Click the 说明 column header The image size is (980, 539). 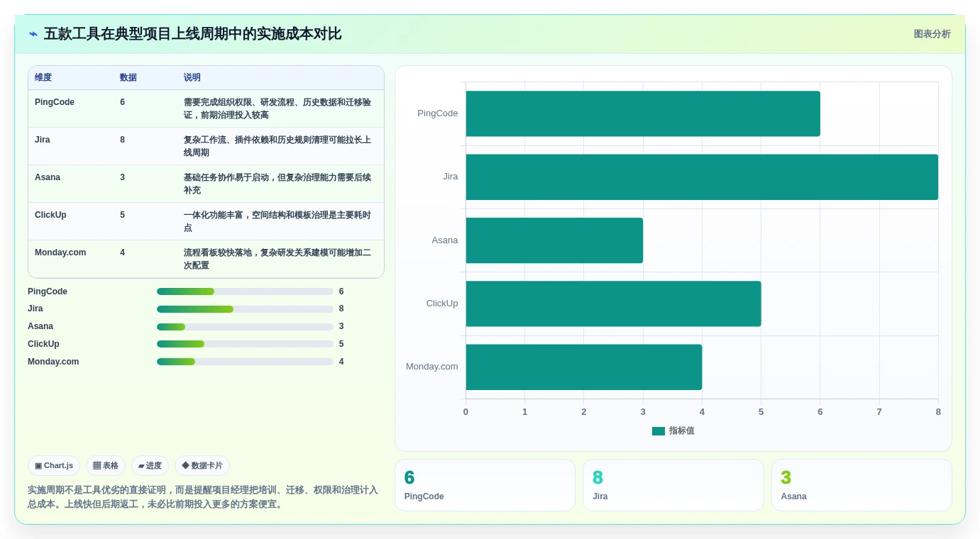tap(192, 78)
